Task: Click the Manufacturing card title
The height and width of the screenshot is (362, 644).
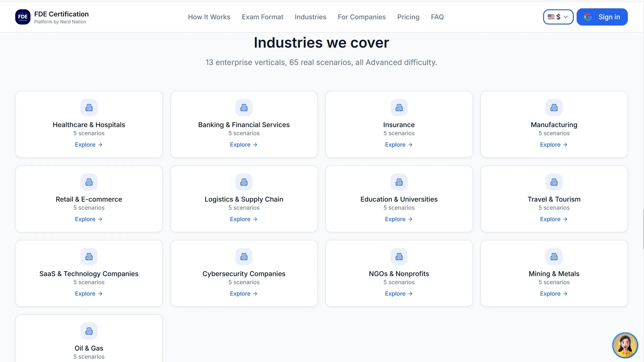Action: click(x=554, y=125)
